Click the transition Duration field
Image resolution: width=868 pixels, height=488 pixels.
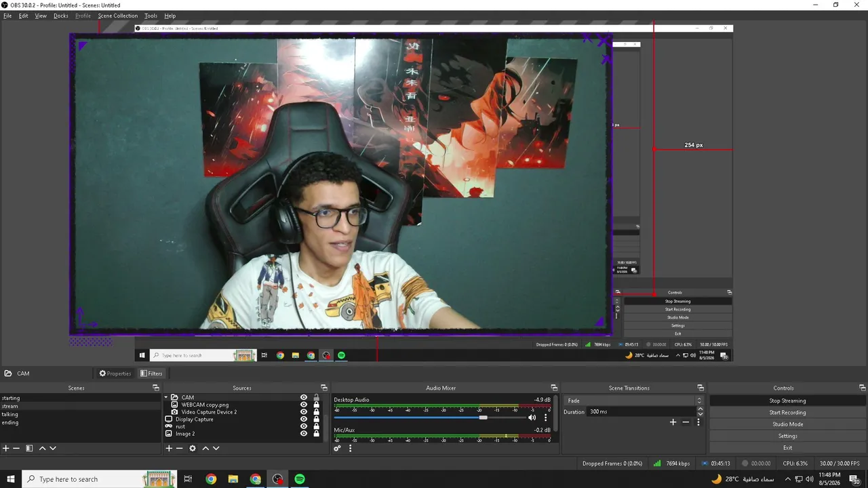(x=642, y=411)
